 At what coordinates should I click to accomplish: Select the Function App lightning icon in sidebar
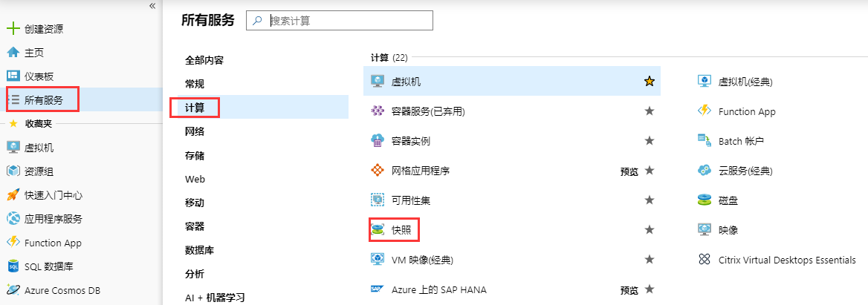13,243
